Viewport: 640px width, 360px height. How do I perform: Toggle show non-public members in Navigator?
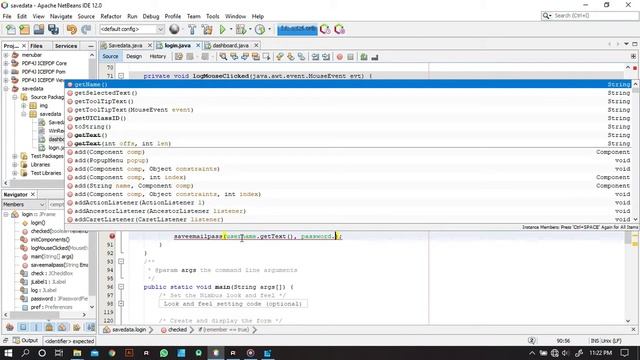[49, 327]
